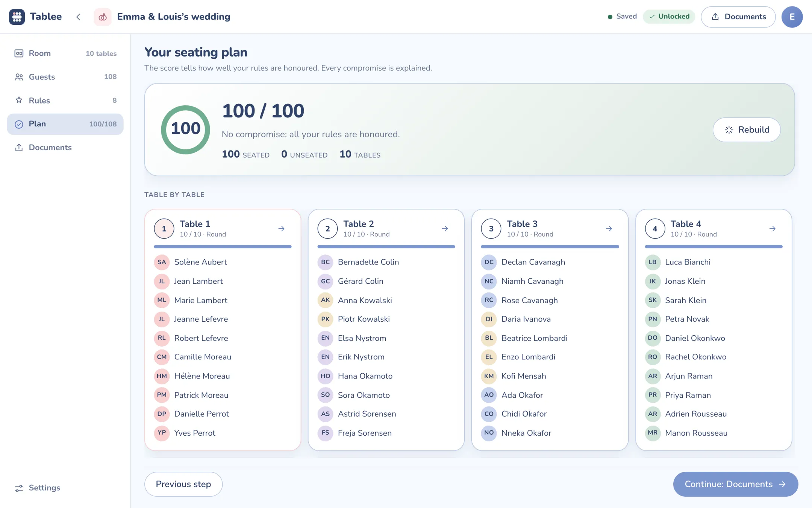This screenshot has height=508, width=812.
Task: Click the Table 2 number badge
Action: (x=327, y=228)
